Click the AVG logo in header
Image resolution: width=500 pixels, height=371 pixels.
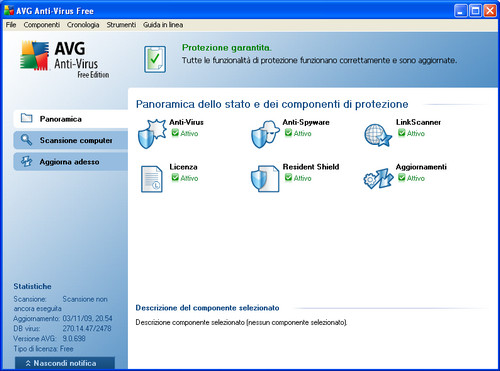point(64,59)
